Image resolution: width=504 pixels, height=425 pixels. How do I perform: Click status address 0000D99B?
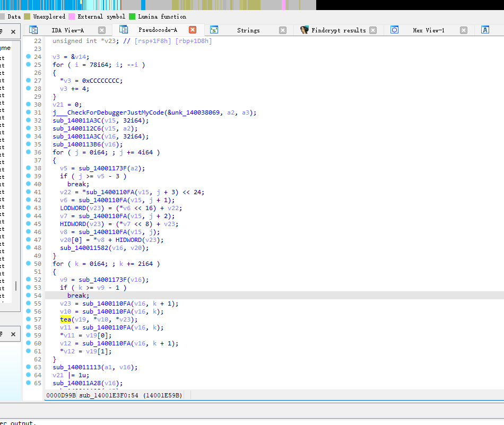click(x=61, y=395)
